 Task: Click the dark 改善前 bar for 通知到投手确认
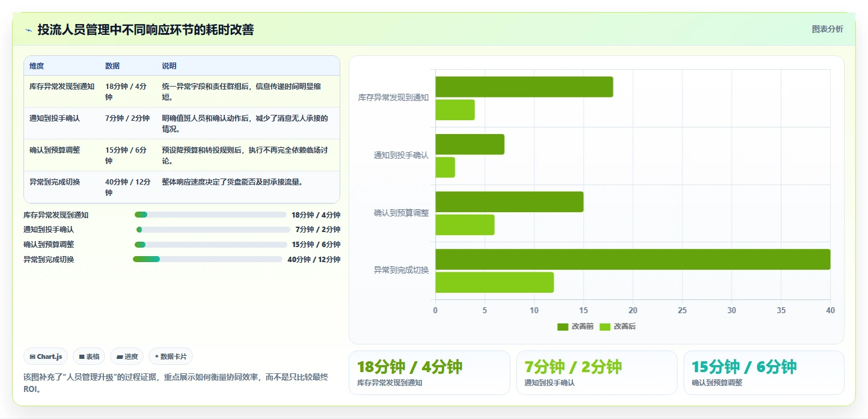[x=470, y=144]
